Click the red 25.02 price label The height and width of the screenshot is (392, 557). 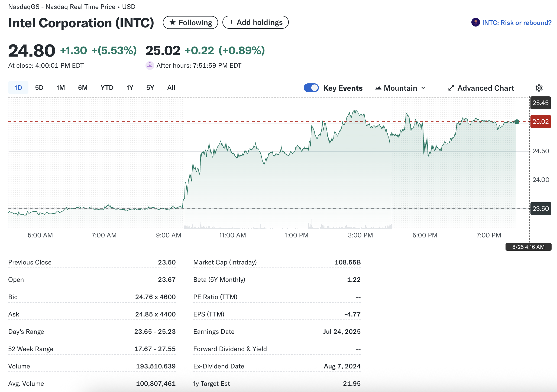[540, 122]
